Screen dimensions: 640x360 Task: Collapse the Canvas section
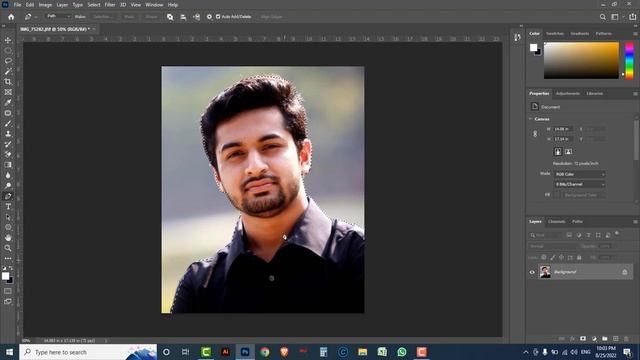pyautogui.click(x=531, y=119)
